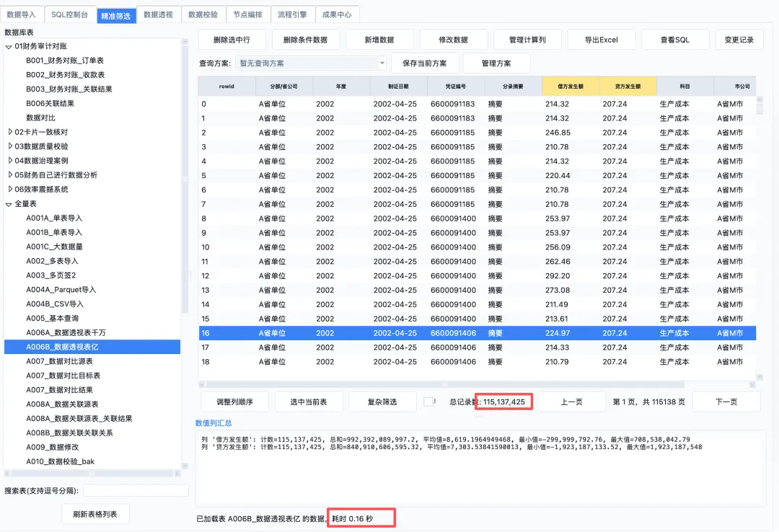The image size is (779, 532).
Task: Select the A004A_Parquet导入 table in tree
Action: pos(61,290)
